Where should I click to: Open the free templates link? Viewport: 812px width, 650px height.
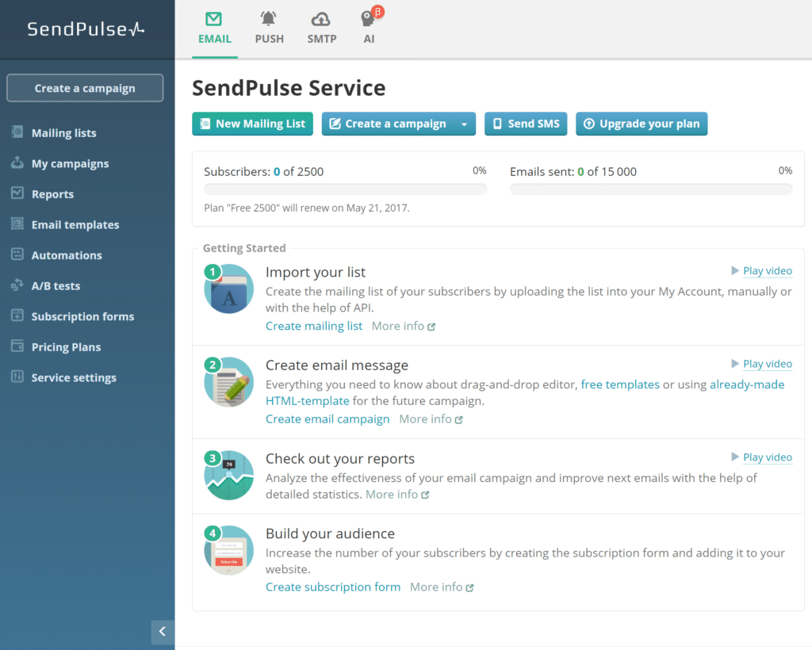(x=620, y=384)
